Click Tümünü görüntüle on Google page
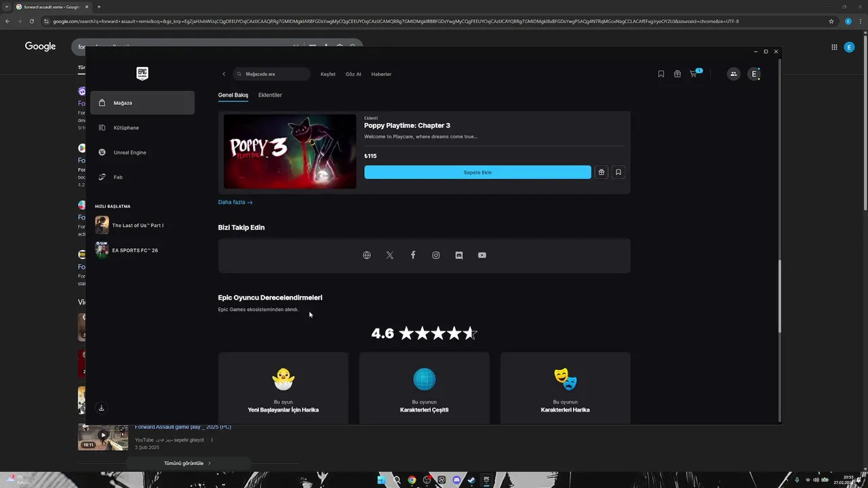The width and height of the screenshot is (868, 488). [x=187, y=463]
